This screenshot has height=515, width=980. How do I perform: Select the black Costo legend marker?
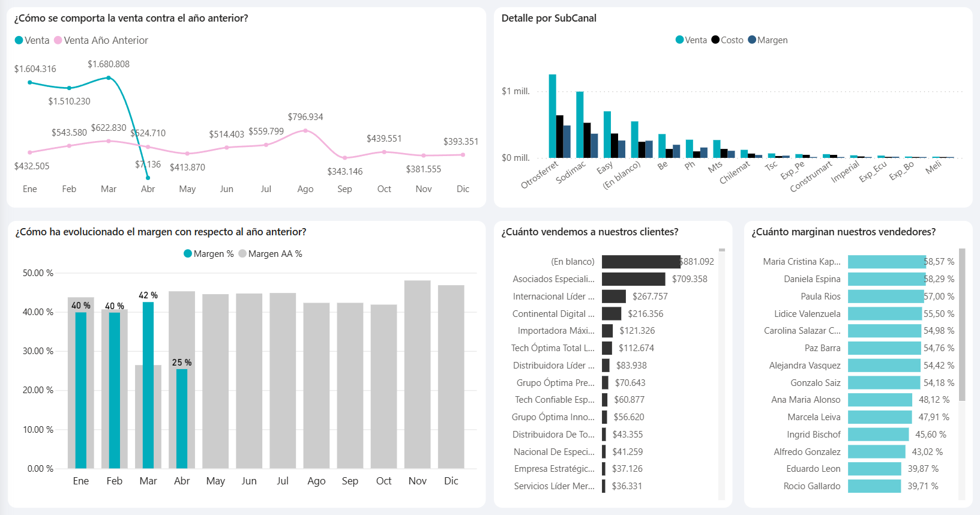(x=715, y=40)
